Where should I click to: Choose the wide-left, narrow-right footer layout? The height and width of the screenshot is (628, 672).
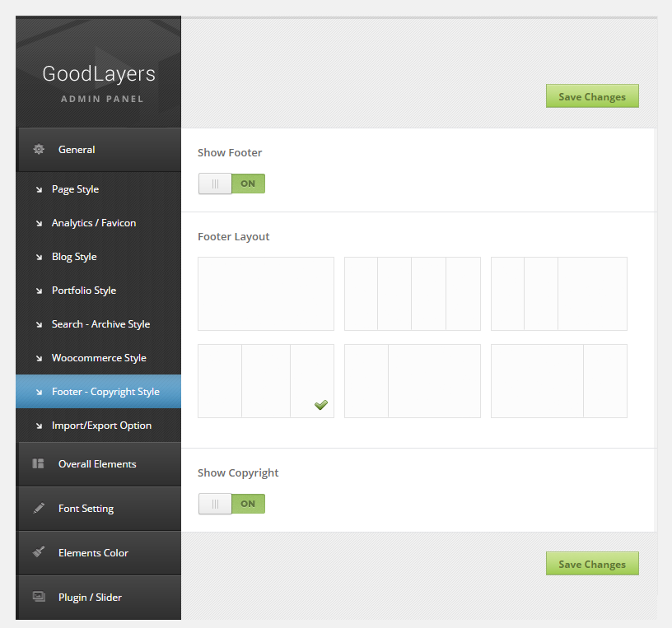pyautogui.click(x=559, y=381)
